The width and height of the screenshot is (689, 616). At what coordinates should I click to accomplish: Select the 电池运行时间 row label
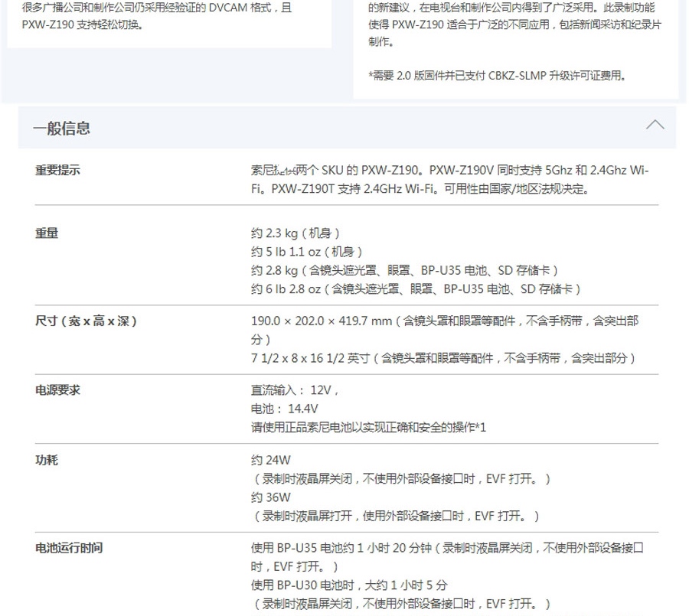click(x=69, y=548)
